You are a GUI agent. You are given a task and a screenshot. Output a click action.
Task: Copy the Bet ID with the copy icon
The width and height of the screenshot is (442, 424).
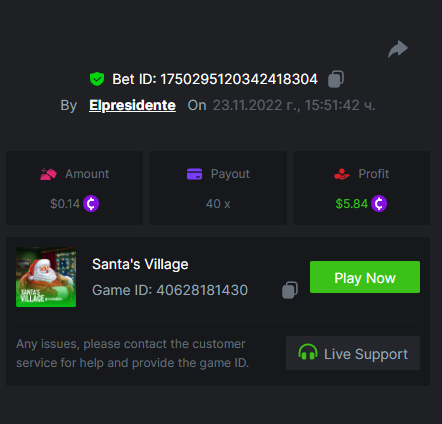[336, 79]
